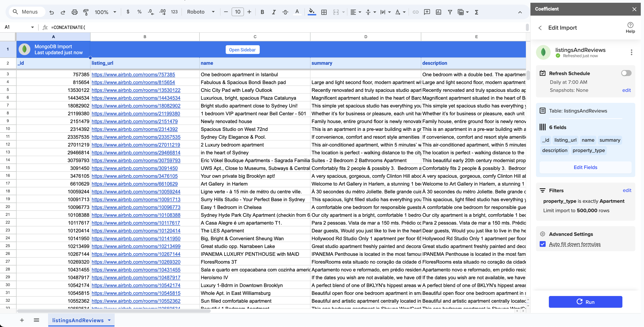Open the Menus search
The image size is (644, 327).
[x=26, y=12]
